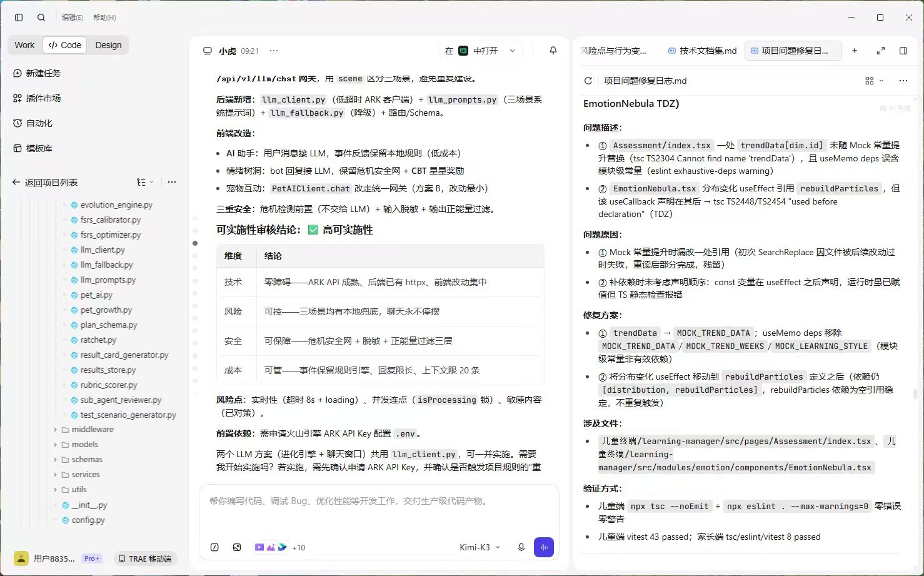
Task: Toggle the right panel layout icon
Action: pyautogui.click(x=903, y=51)
